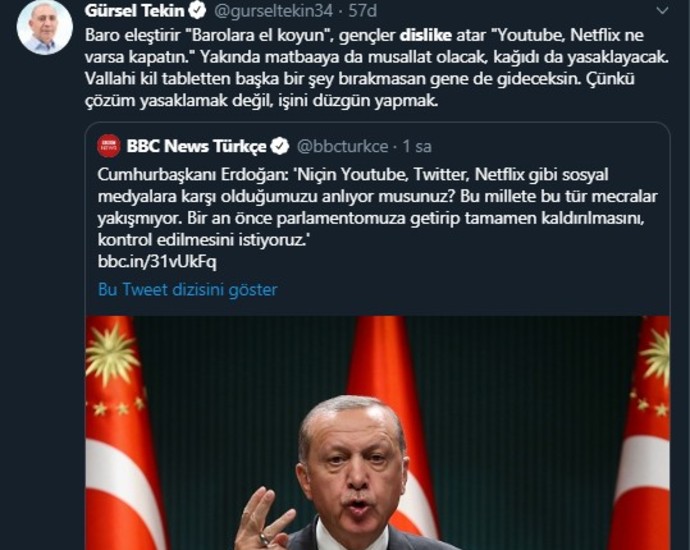
Task: Expand the tweet options chevron menu
Action: (662, 11)
